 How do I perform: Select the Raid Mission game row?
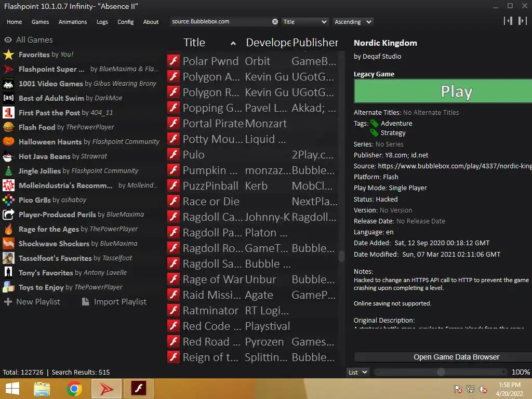[x=252, y=295]
